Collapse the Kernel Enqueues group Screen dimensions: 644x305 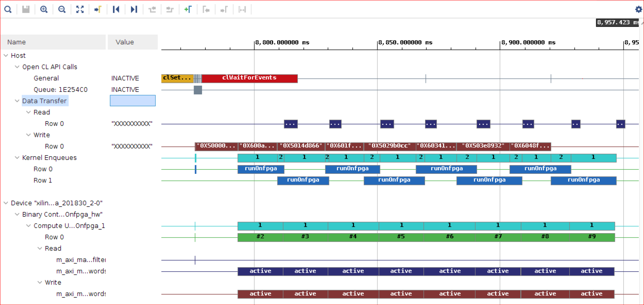pos(17,158)
